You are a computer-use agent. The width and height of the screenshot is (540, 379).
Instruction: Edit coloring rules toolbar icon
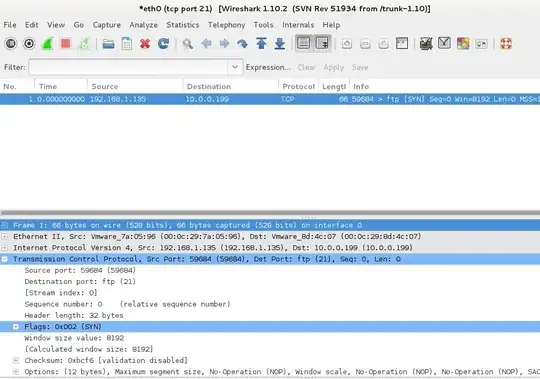click(x=463, y=44)
